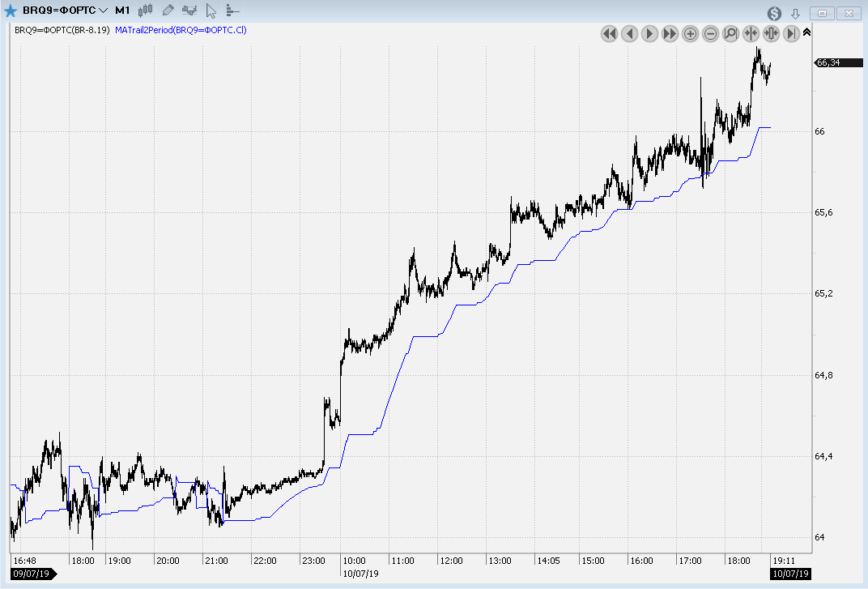This screenshot has width=868, height=589.
Task: Open the M1 timeframe selector
Action: [x=122, y=11]
